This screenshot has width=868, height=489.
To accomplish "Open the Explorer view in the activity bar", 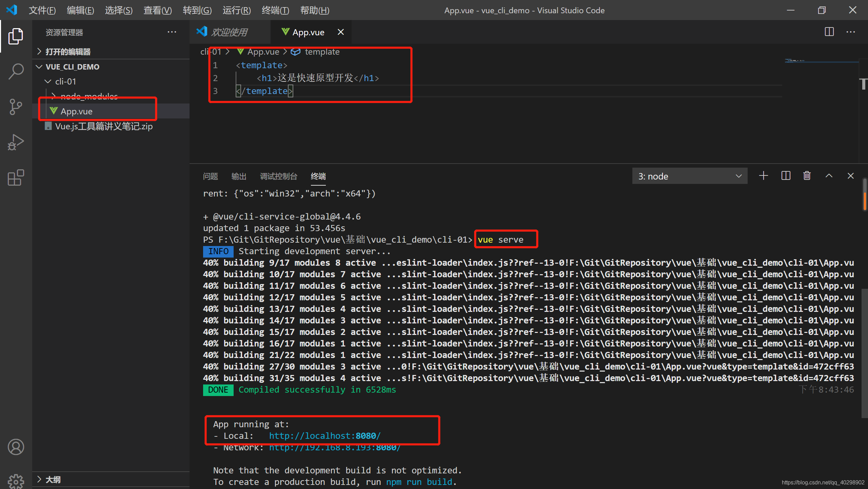I will pyautogui.click(x=16, y=36).
